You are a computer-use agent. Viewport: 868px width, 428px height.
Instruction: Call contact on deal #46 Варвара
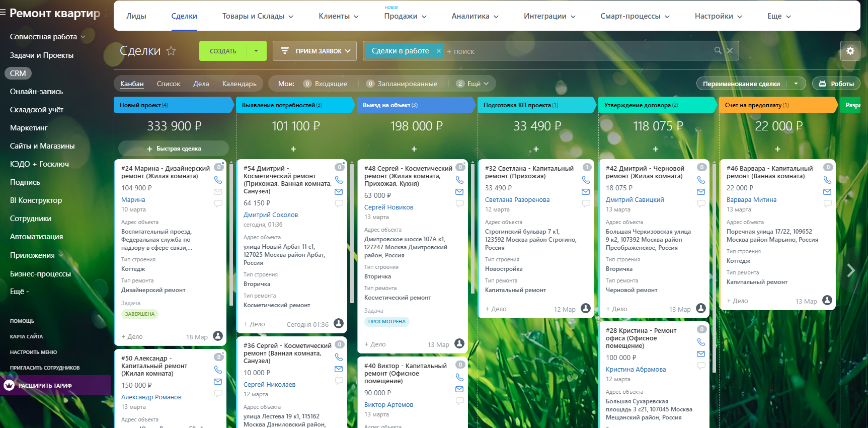coord(827,180)
